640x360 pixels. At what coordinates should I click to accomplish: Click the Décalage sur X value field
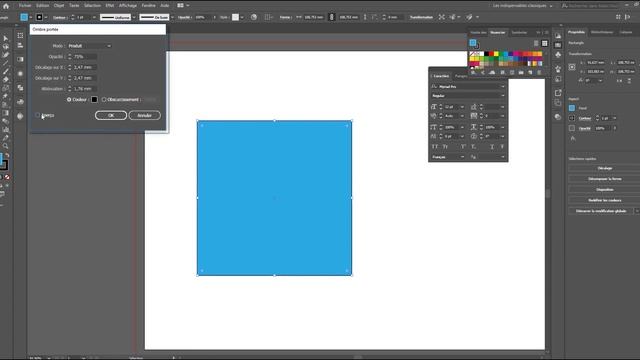point(85,67)
